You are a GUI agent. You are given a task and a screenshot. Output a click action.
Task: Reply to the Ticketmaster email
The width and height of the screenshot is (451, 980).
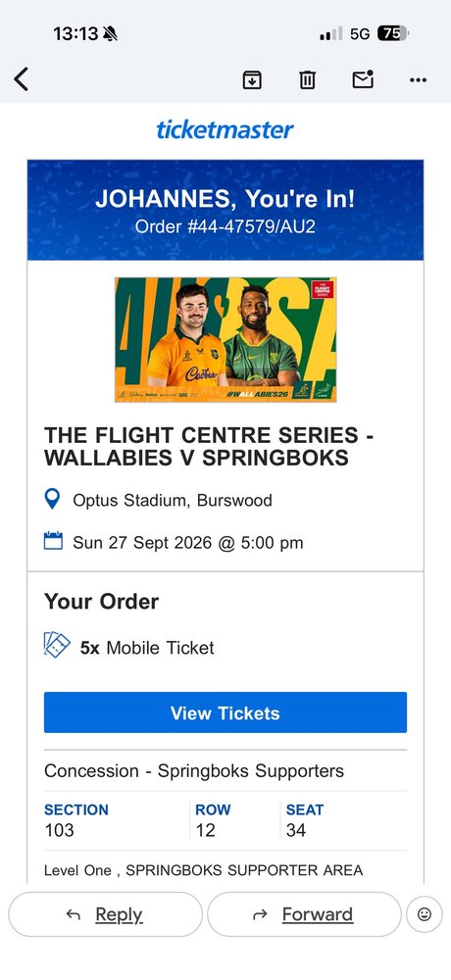[x=105, y=914]
